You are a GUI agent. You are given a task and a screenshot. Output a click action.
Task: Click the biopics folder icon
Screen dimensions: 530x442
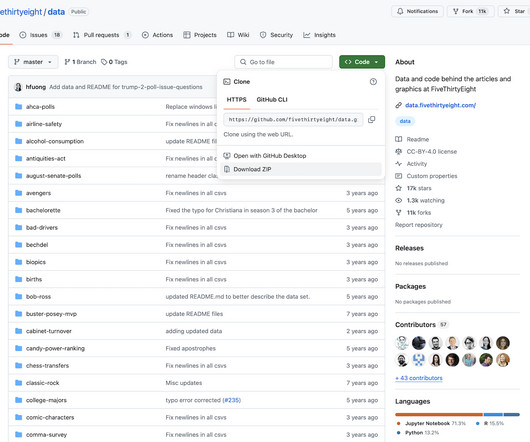point(19,262)
